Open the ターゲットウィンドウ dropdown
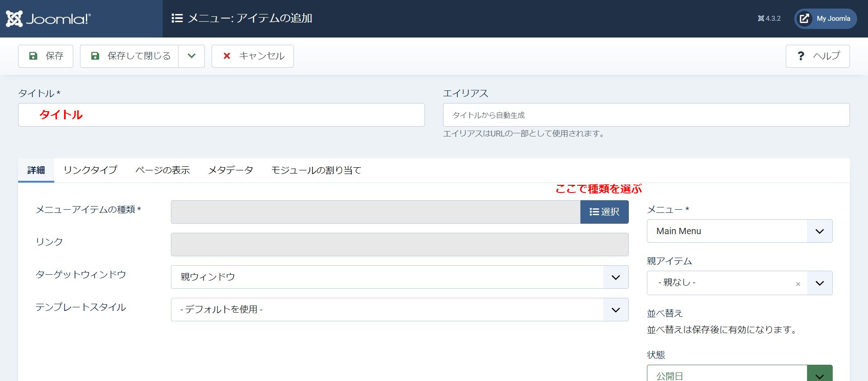868x381 pixels. [400, 277]
